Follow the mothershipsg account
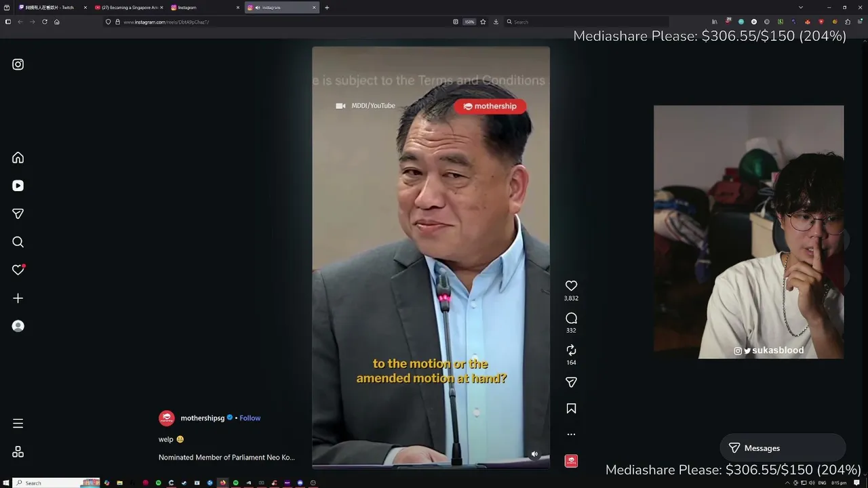This screenshot has height=488, width=868. click(x=250, y=418)
